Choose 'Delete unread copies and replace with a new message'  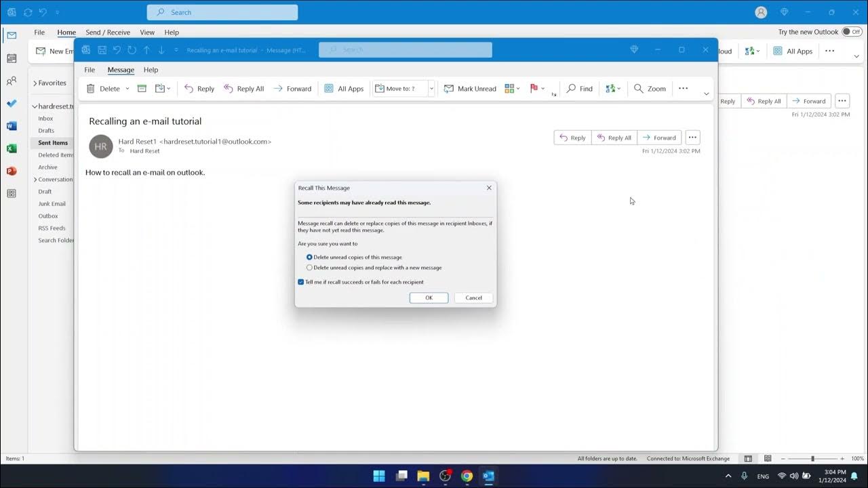tap(309, 267)
